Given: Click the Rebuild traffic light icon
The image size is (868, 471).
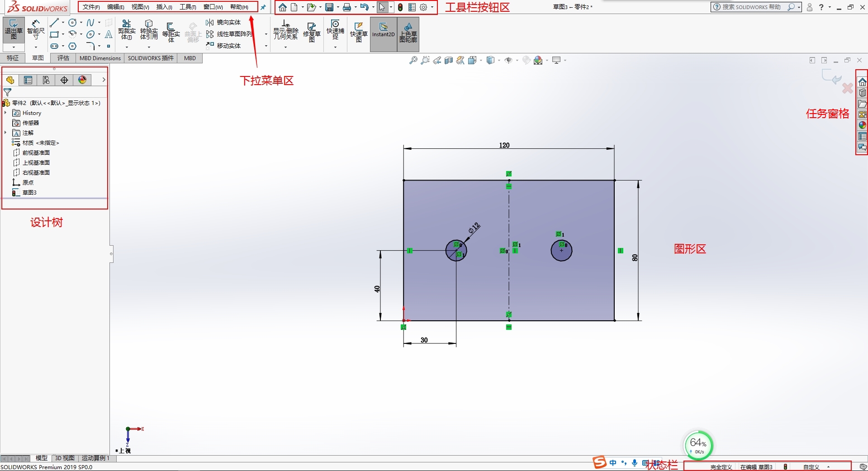Looking at the screenshot, I should coord(400,7).
